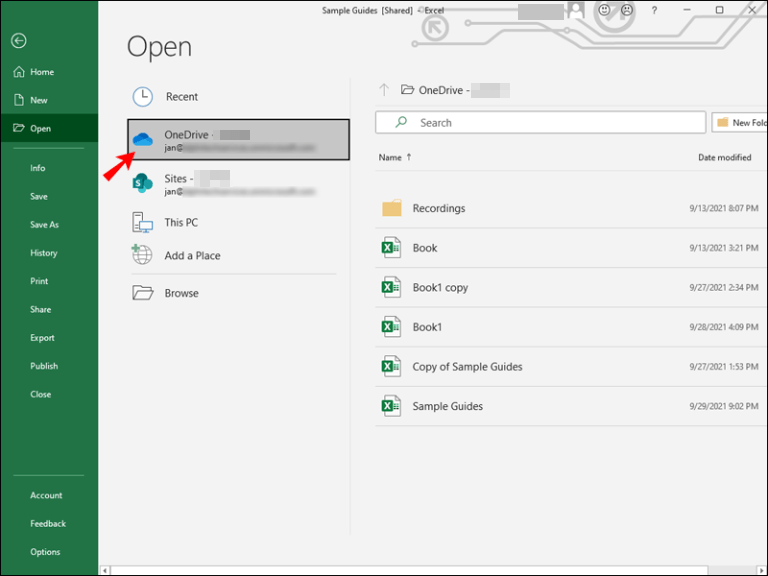Open the Book1 copy workbook
The width and height of the screenshot is (768, 576).
coord(440,287)
